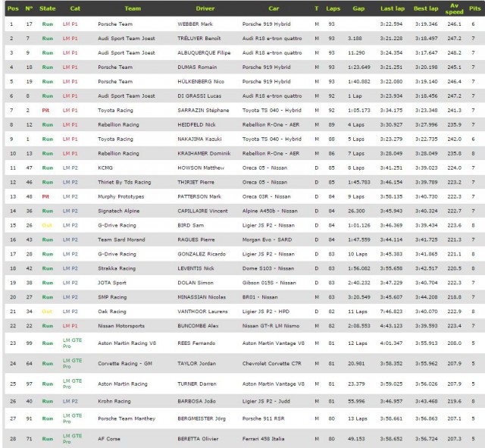Click car Nissan GT-R LM Nismo
The height and width of the screenshot is (448, 485).
click(271, 326)
